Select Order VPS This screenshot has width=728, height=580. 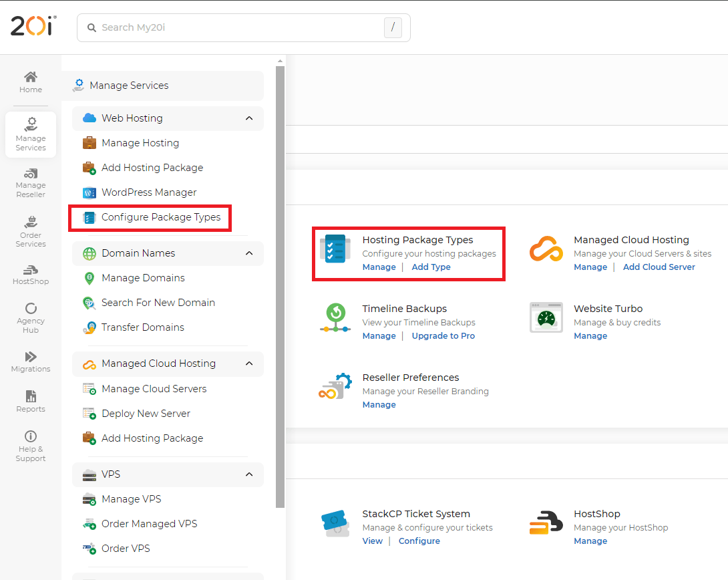116,549
